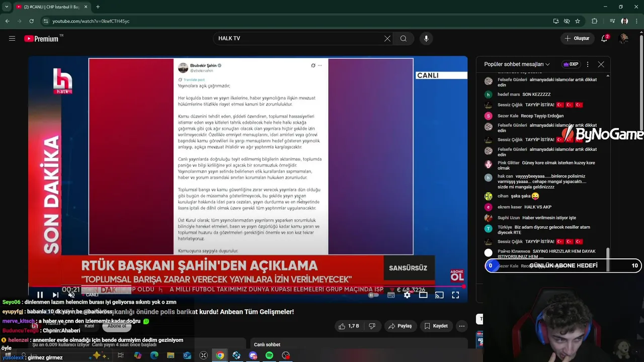Save the video with Kaydet
This screenshot has height=362, width=644.
436,326
